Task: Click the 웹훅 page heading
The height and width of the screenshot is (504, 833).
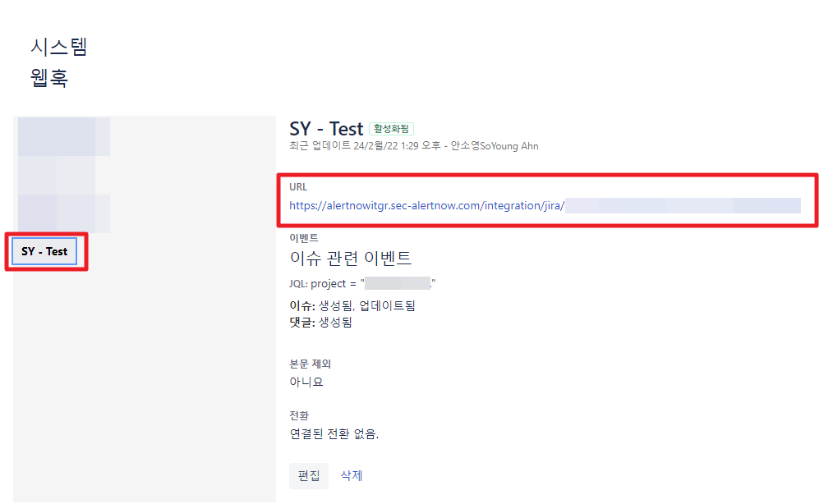Action: point(49,78)
